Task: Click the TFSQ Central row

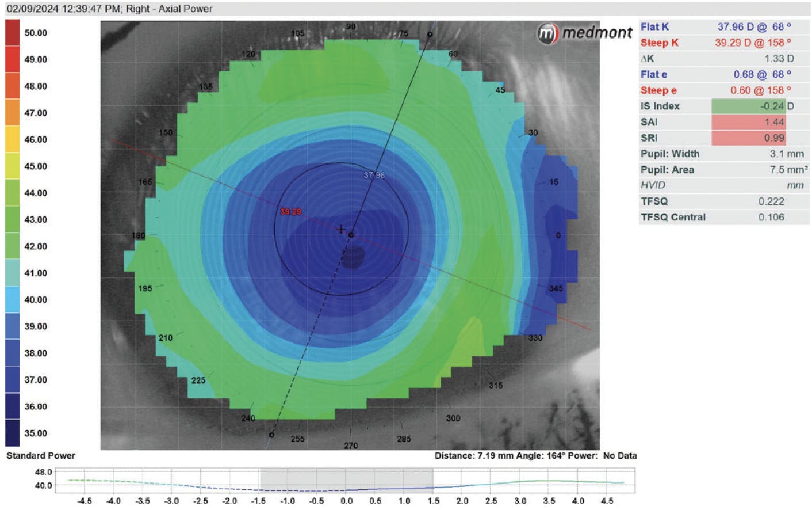Action: pyautogui.click(x=723, y=217)
